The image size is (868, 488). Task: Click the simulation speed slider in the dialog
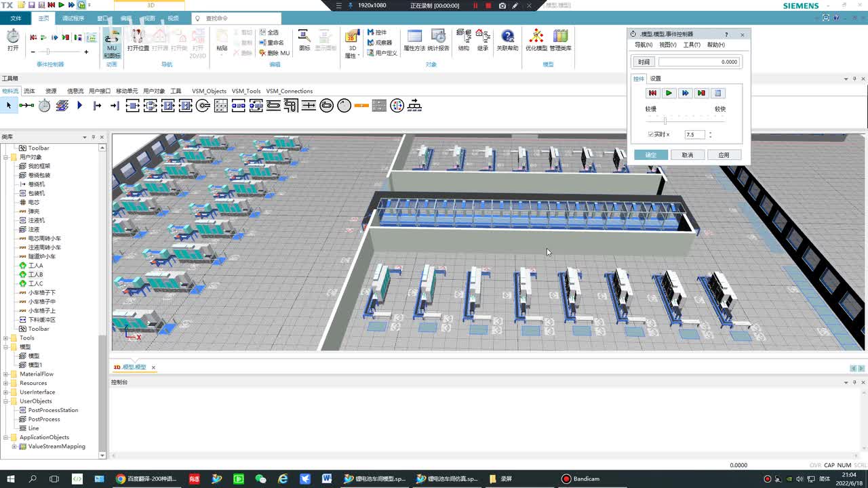tap(665, 121)
